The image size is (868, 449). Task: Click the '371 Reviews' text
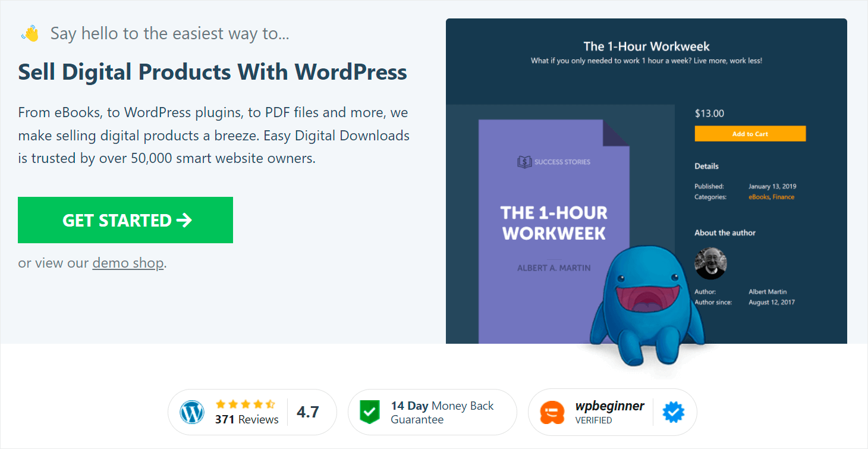(247, 419)
